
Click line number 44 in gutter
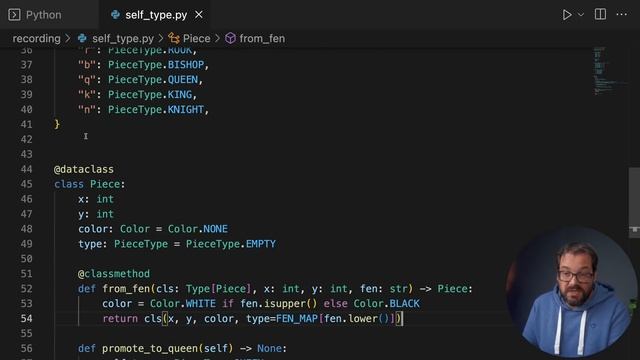click(27, 169)
